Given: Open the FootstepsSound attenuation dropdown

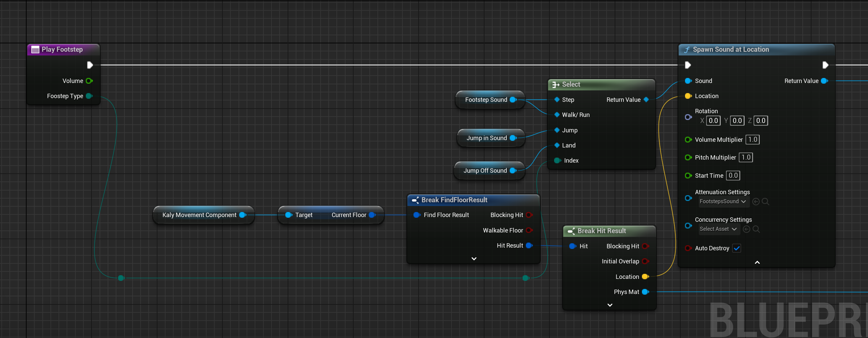Looking at the screenshot, I should (722, 202).
